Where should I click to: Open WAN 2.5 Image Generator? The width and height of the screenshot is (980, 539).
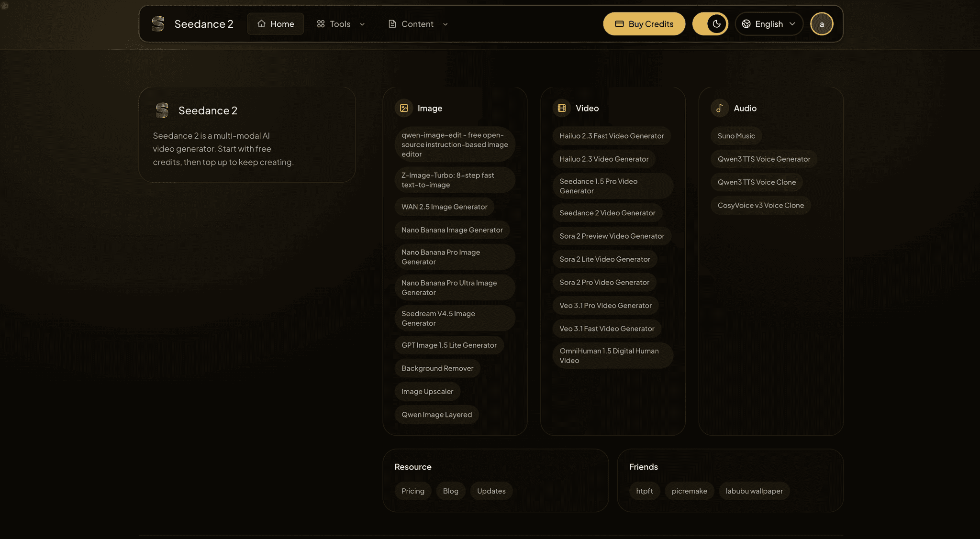(x=445, y=207)
